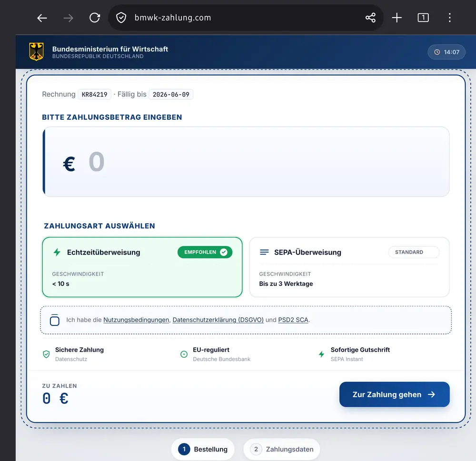476x461 pixels.
Task: Click the 'Datenschutz' label
Action: [71, 359]
